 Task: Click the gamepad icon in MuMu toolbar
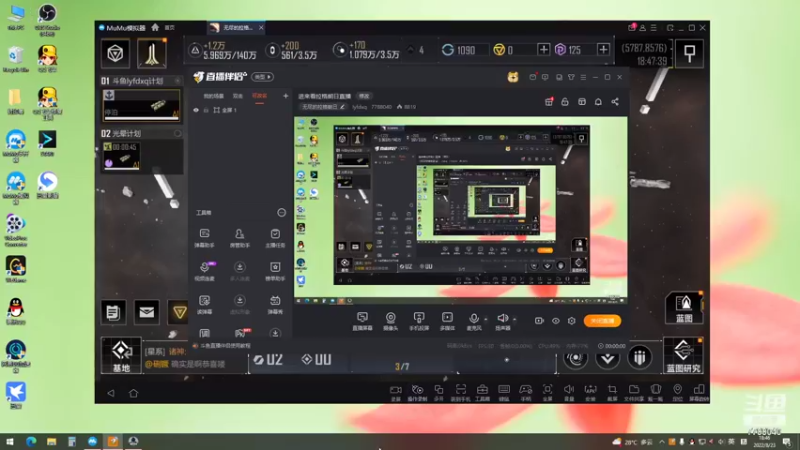tap(526, 392)
